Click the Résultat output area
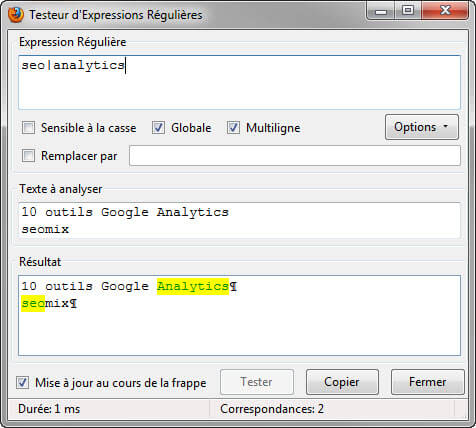The width and height of the screenshot is (476, 428). coord(239,315)
